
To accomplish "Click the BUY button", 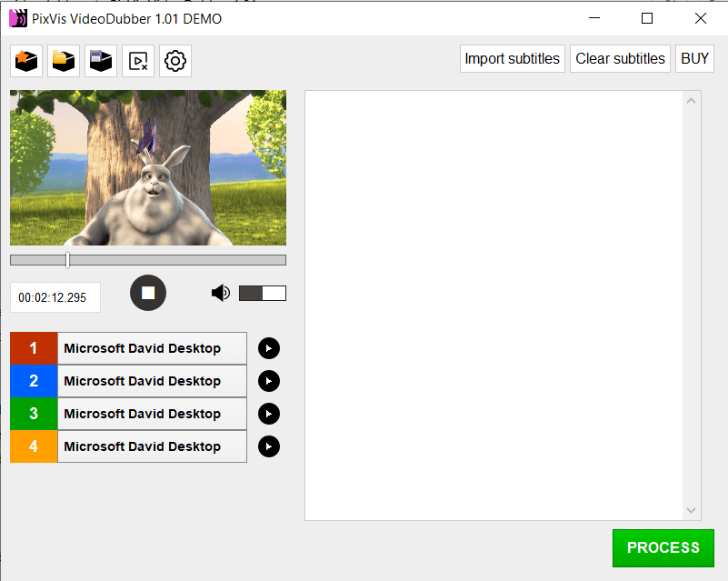I will coord(694,58).
